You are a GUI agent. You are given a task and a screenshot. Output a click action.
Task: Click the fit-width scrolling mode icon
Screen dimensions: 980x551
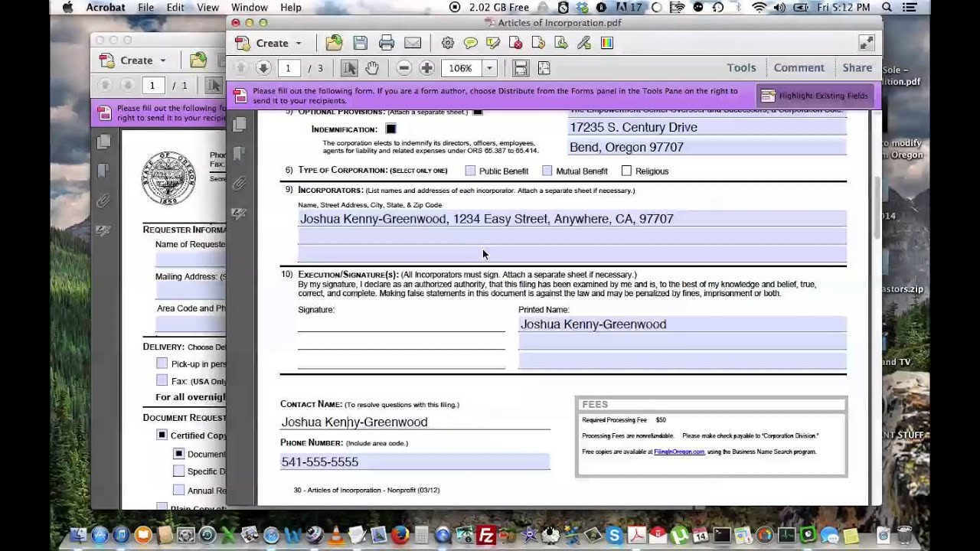521,68
